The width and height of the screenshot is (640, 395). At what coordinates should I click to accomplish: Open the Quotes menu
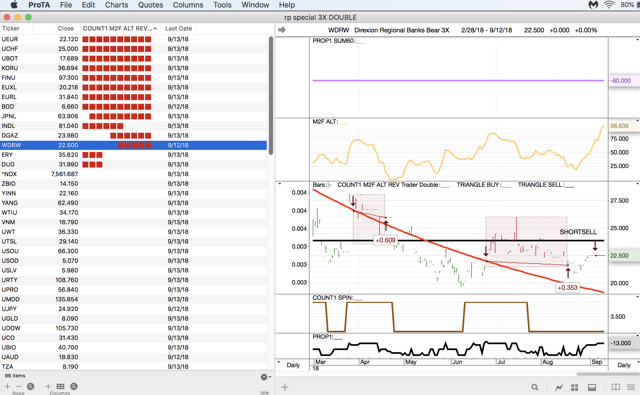pyautogui.click(x=150, y=5)
